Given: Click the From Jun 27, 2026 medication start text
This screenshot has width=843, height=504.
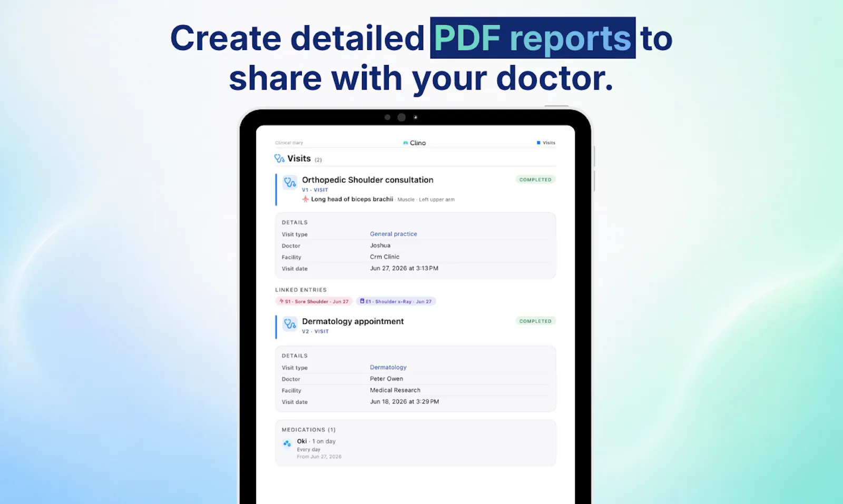Looking at the screenshot, I should (319, 457).
